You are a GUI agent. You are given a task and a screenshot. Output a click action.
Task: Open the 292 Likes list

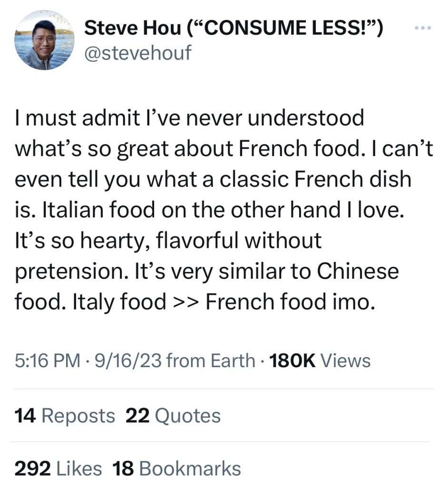tap(58, 468)
